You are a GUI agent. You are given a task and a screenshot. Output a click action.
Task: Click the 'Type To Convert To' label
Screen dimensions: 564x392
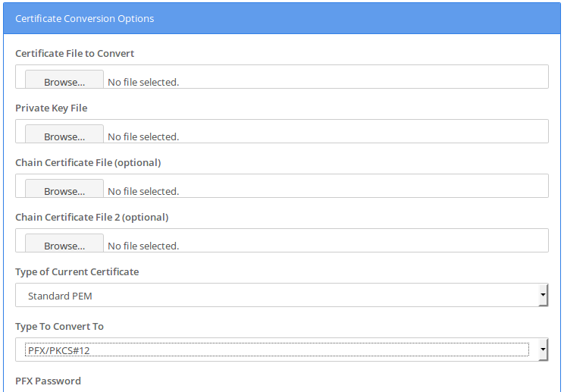click(x=59, y=327)
